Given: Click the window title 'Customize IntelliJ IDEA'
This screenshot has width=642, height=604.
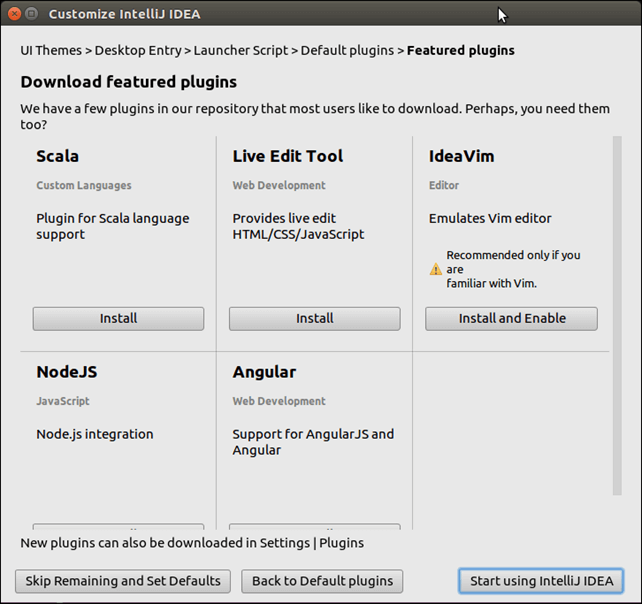Looking at the screenshot, I should [124, 14].
